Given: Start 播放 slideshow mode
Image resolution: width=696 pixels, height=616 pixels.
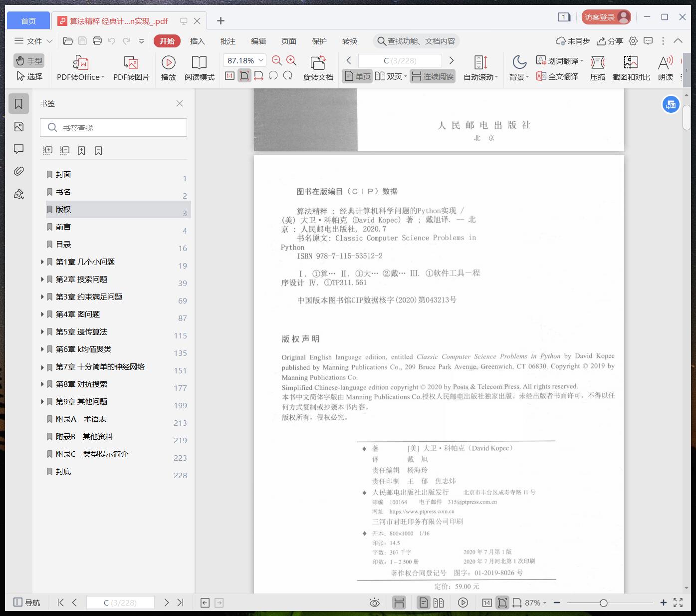Looking at the screenshot, I should click(x=169, y=68).
